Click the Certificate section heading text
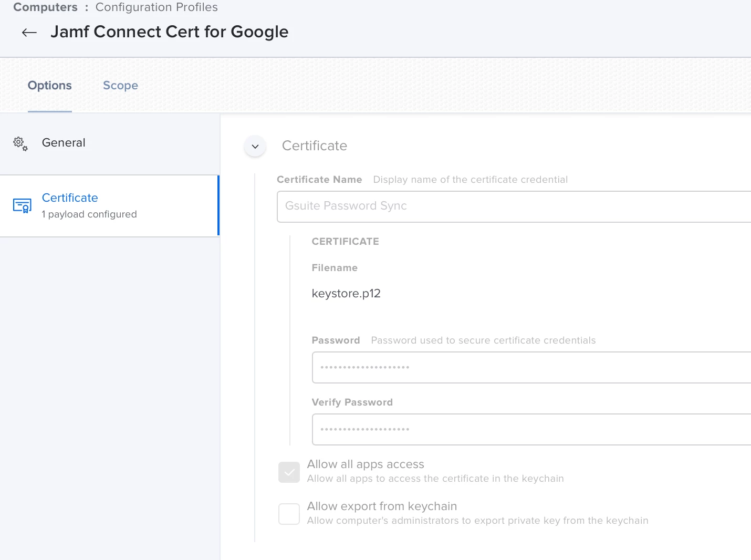 [315, 146]
